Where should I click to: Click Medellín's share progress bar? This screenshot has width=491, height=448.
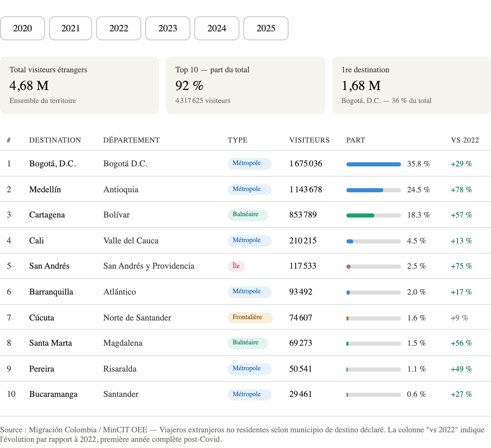click(x=373, y=190)
